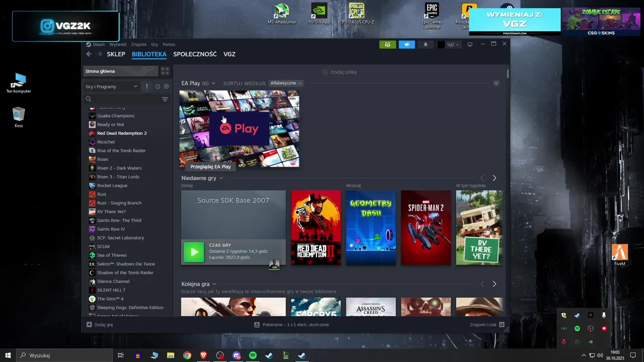The width and height of the screenshot is (644, 362).
Task: Open Brave browser from the taskbar
Action: (203, 355)
